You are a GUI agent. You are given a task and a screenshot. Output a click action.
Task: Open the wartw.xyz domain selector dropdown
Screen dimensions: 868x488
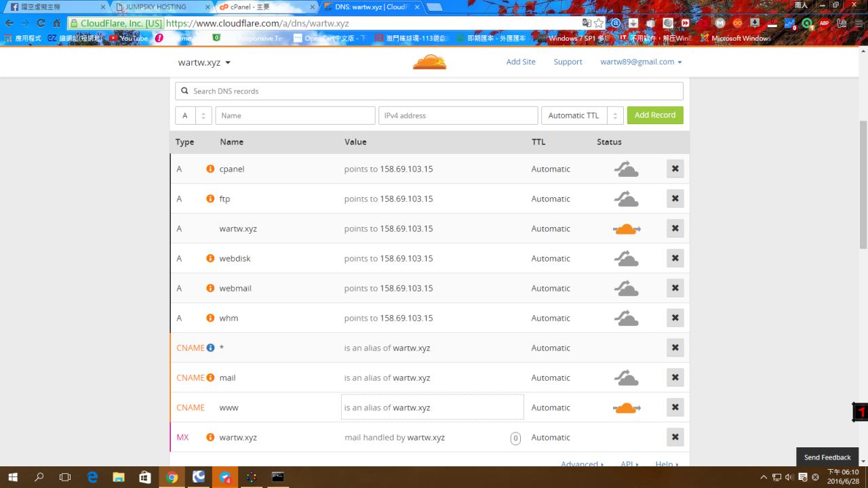click(x=204, y=62)
